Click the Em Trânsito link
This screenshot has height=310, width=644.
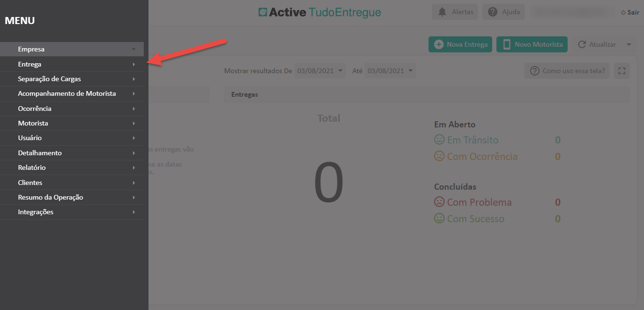[472, 140]
